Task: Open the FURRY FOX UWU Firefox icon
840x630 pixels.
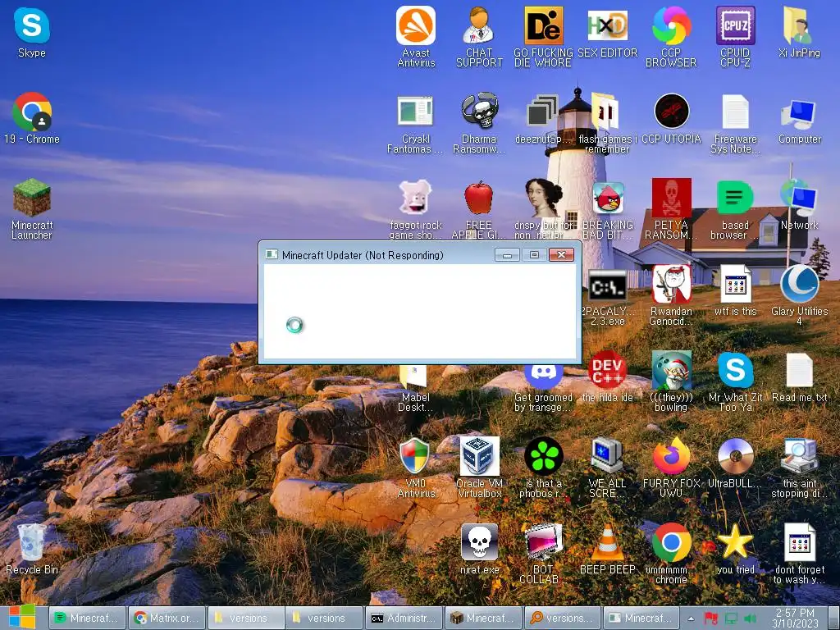Action: coord(671,467)
